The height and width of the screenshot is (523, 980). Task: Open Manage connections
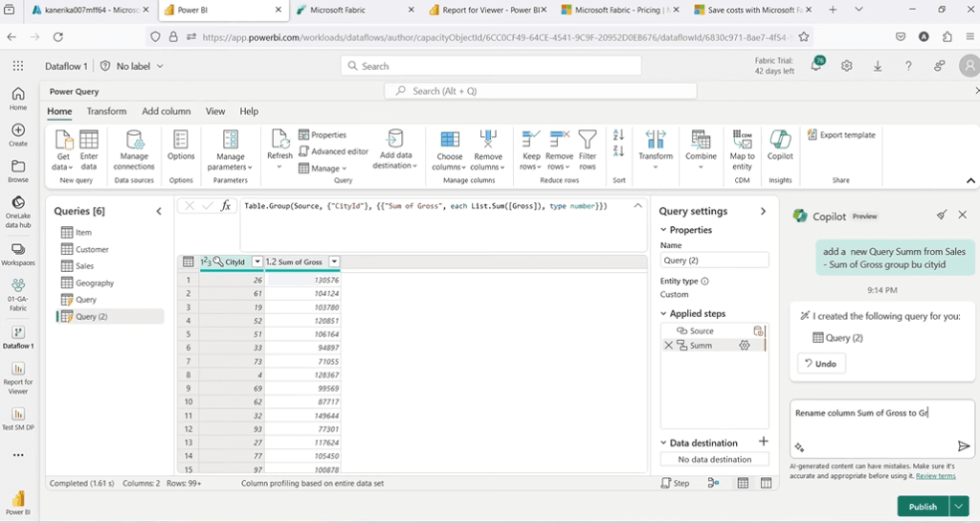tap(134, 149)
